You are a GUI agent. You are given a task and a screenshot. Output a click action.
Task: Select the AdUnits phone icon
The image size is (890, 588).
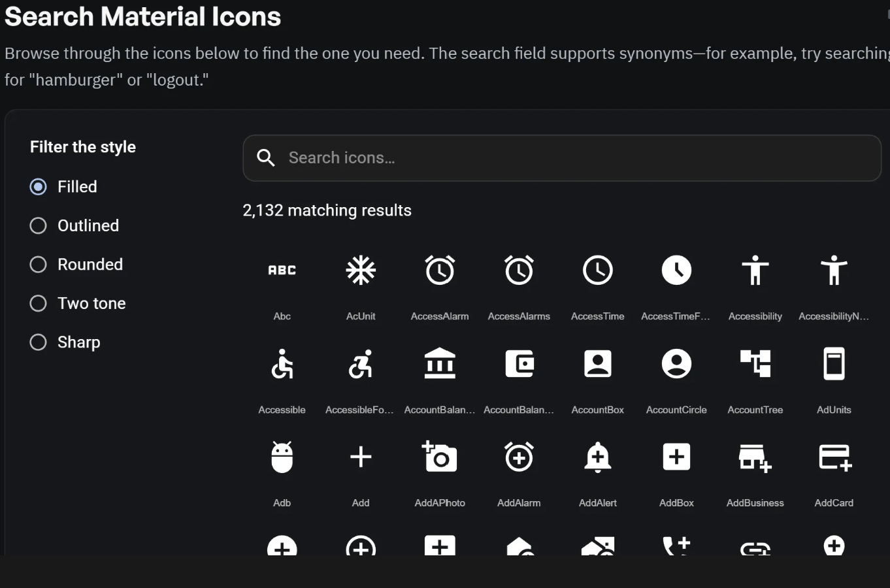pyautogui.click(x=834, y=364)
